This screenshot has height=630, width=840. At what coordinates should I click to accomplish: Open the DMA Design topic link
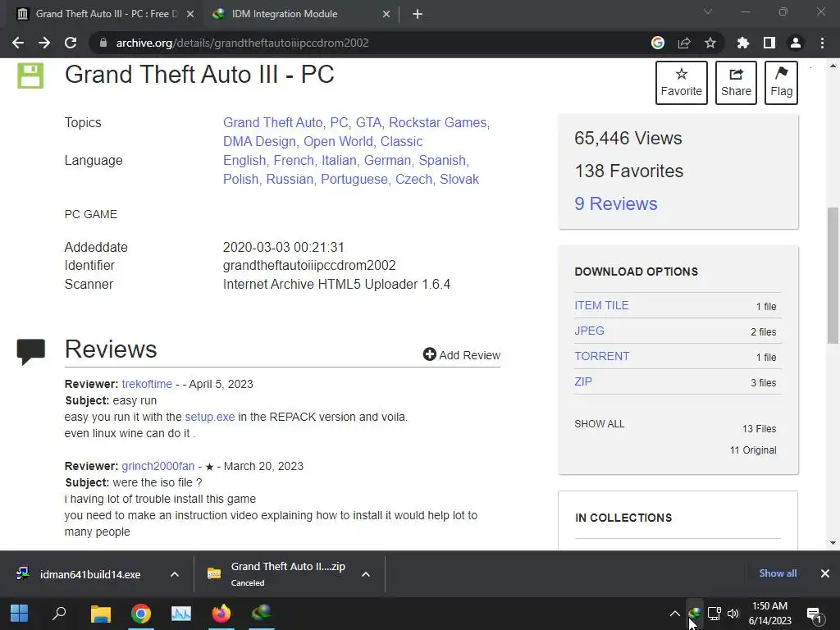[x=259, y=141]
